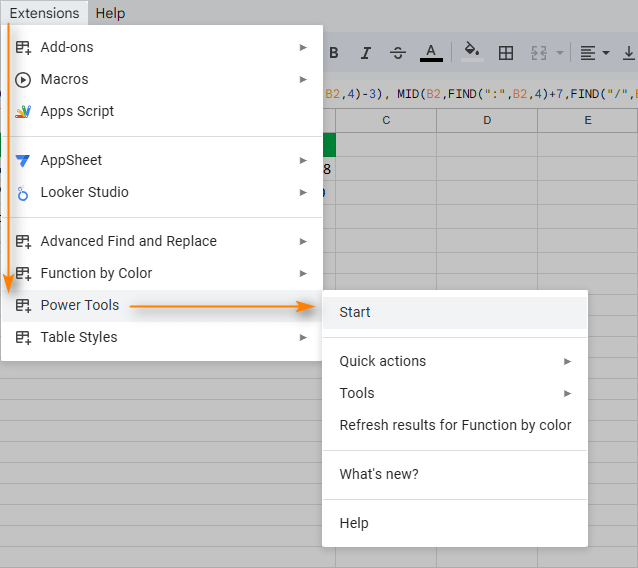Viewport: 638px width, 568px height.
Task: Select column E header
Action: (588, 120)
